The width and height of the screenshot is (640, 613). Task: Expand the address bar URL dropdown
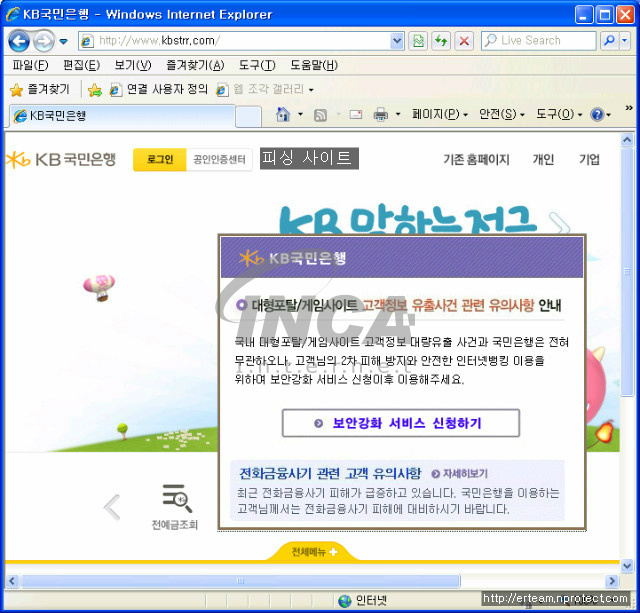pyautogui.click(x=397, y=41)
